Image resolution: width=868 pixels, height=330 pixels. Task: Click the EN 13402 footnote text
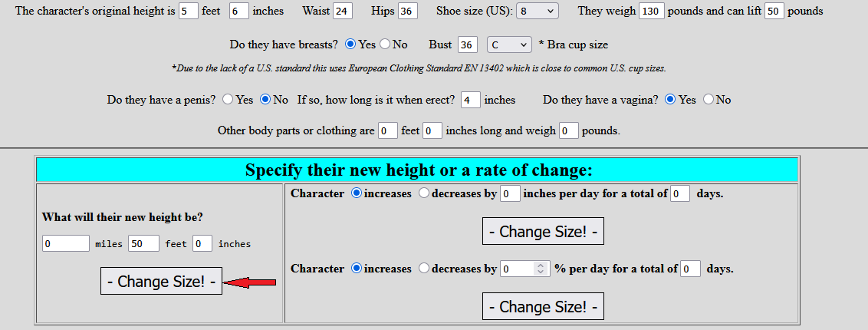click(419, 68)
